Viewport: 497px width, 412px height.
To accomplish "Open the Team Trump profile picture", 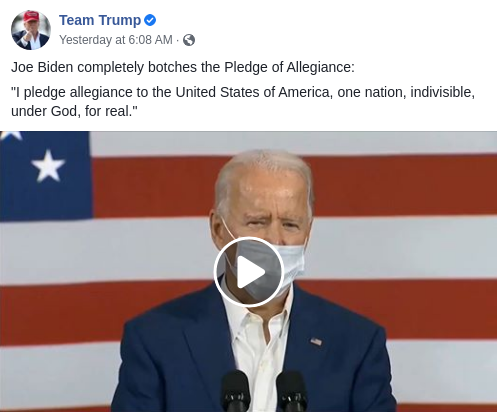I will tap(31, 30).
